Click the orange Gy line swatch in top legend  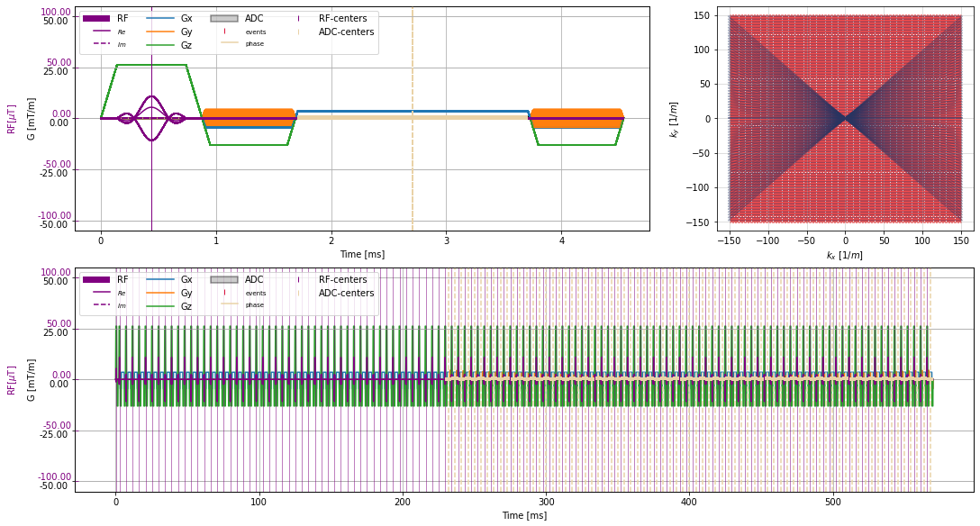(159, 32)
